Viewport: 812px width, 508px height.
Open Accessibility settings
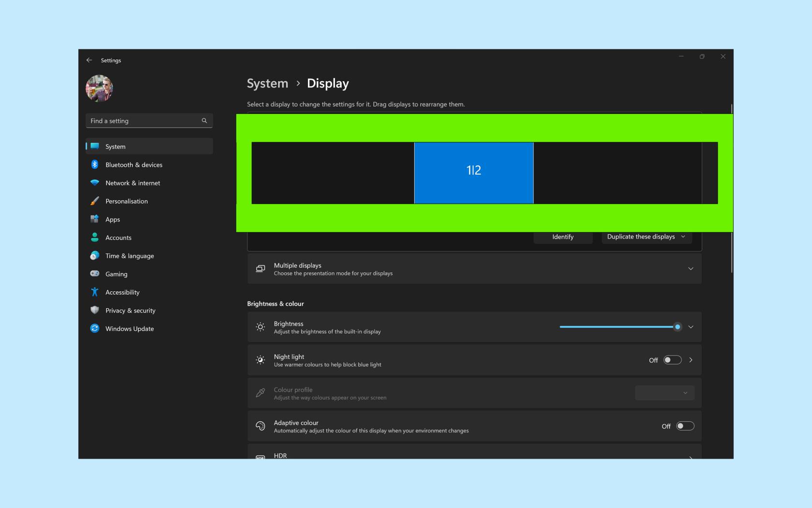click(149, 292)
